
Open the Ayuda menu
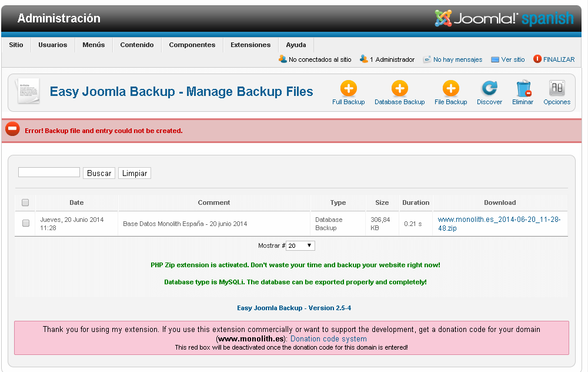click(x=296, y=45)
